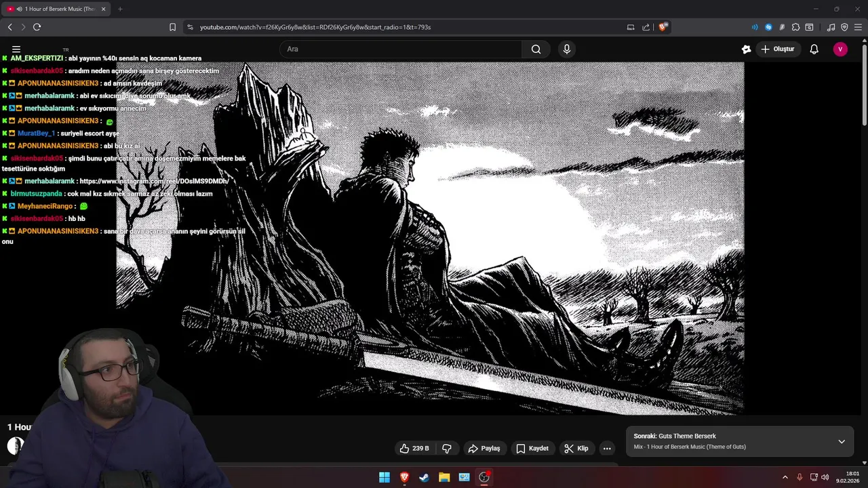Viewport: 868px width, 488px height.
Task: Open the puzzle-piece extensions menu
Action: (795, 27)
